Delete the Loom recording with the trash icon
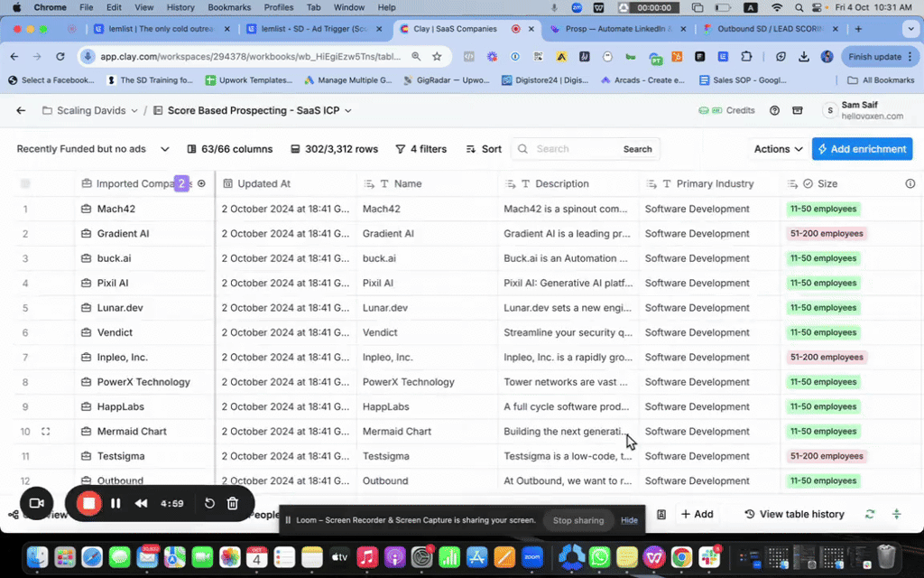Image resolution: width=924 pixels, height=578 pixels. click(232, 503)
